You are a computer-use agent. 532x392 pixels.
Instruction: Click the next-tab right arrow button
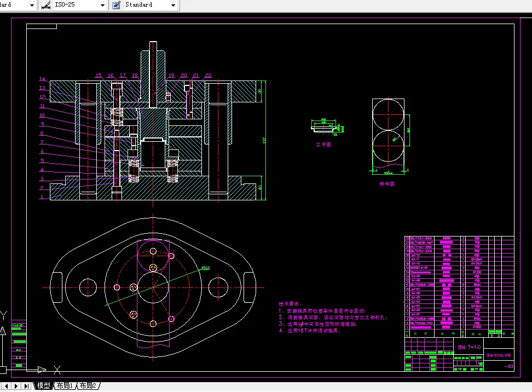(16, 386)
